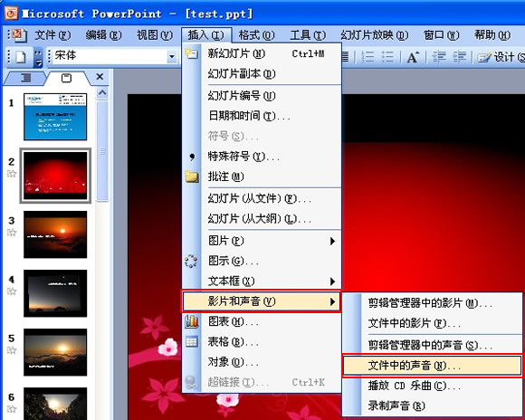Image resolution: width=525 pixels, height=420 pixels.
Task: Open the 窗口 (Window) menu
Action: pos(442,34)
